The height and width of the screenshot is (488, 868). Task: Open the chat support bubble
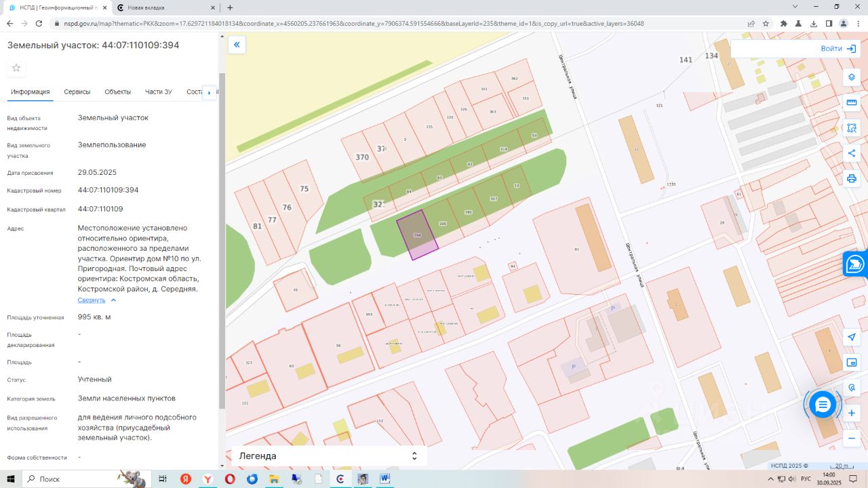(x=823, y=405)
